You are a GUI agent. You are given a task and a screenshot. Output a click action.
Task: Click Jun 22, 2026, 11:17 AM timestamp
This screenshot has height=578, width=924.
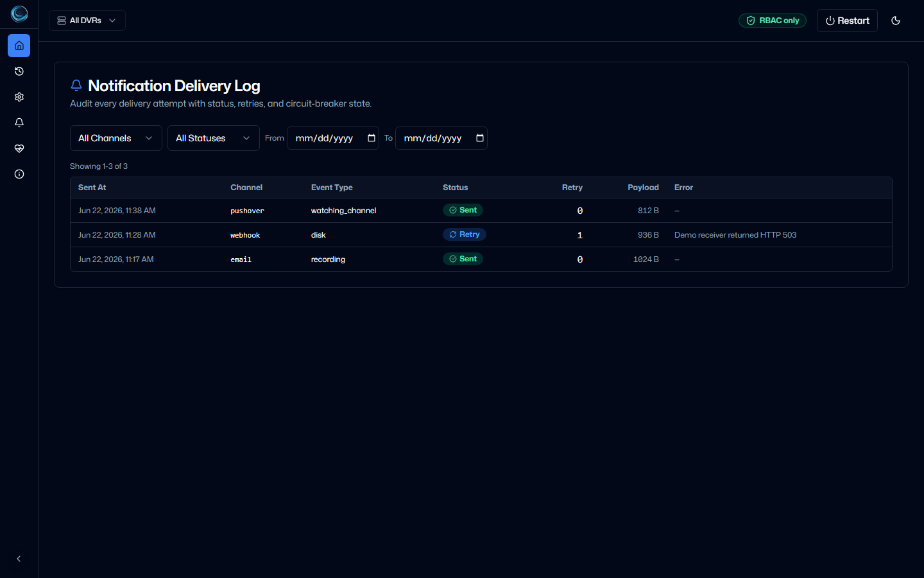pos(116,259)
